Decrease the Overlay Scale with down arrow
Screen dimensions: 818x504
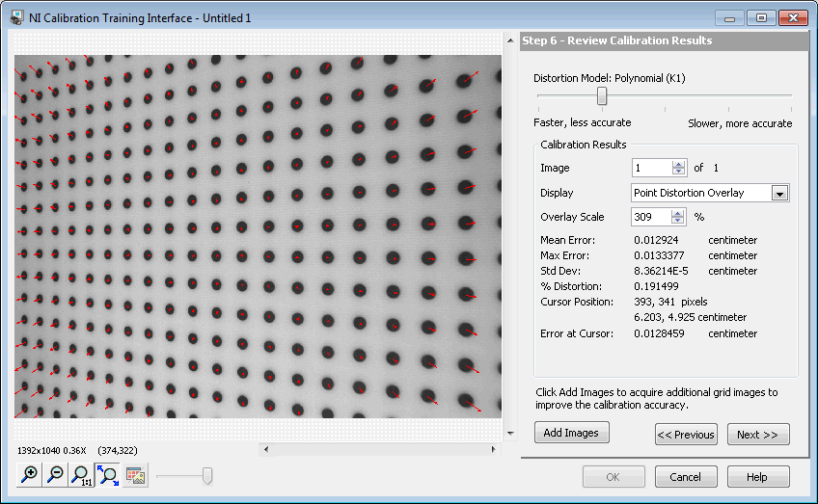[x=678, y=222]
